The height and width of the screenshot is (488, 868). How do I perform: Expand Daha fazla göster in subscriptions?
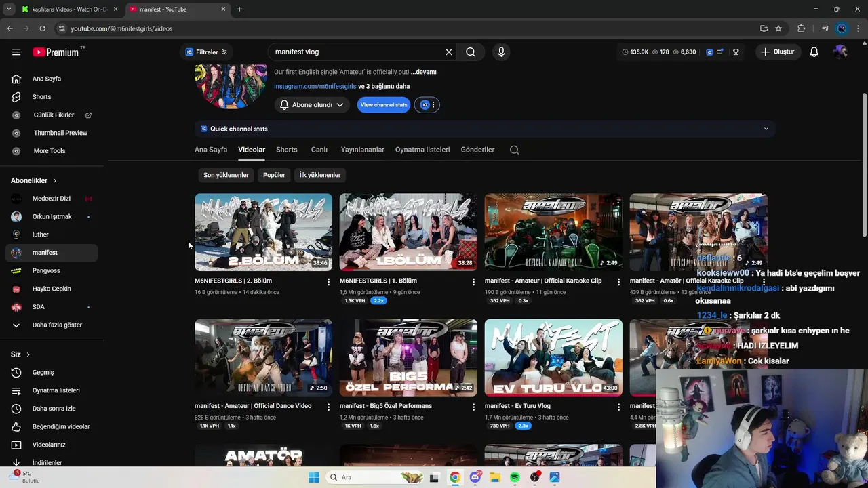(x=52, y=325)
